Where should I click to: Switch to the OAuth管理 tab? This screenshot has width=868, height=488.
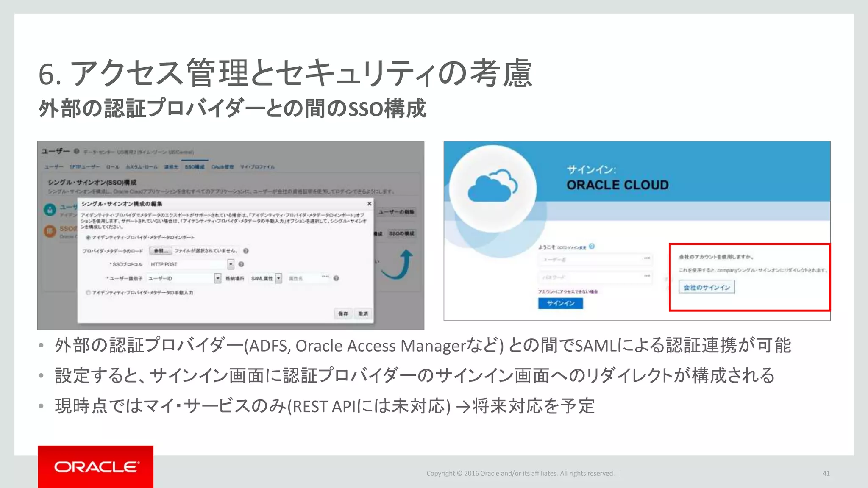tap(223, 167)
